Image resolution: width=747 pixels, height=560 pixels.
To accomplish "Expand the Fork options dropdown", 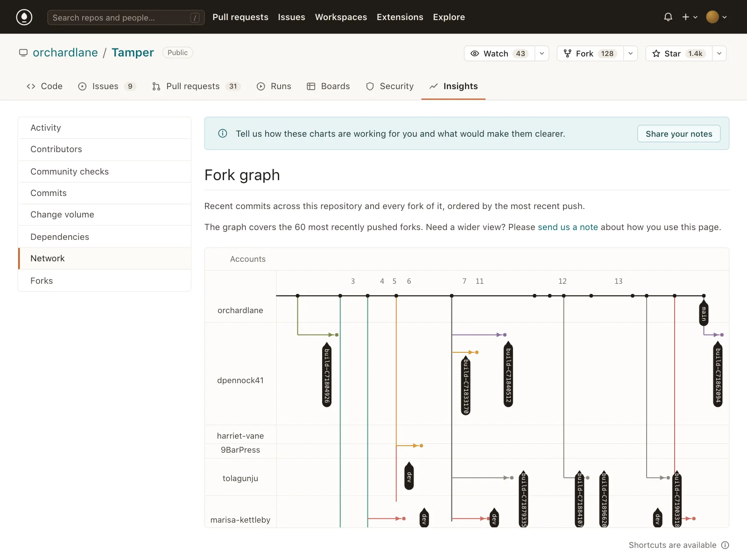I will click(630, 54).
